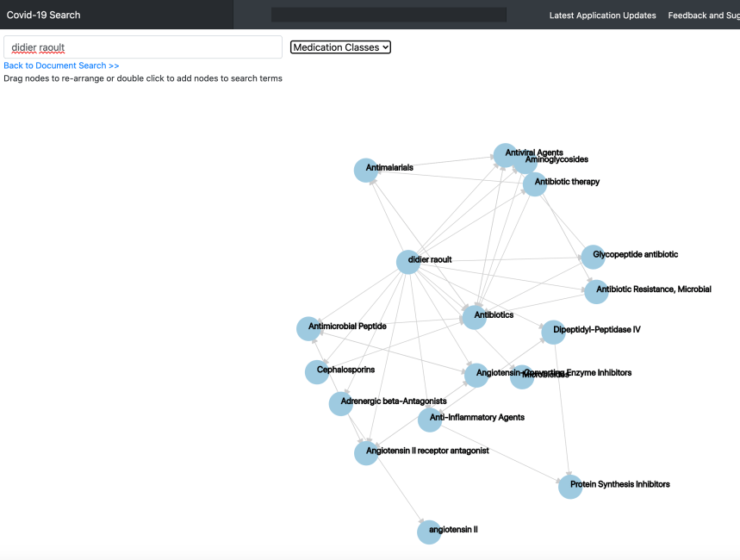
Task: Click the Antibiotic therapy node circle
Action: pos(535,184)
